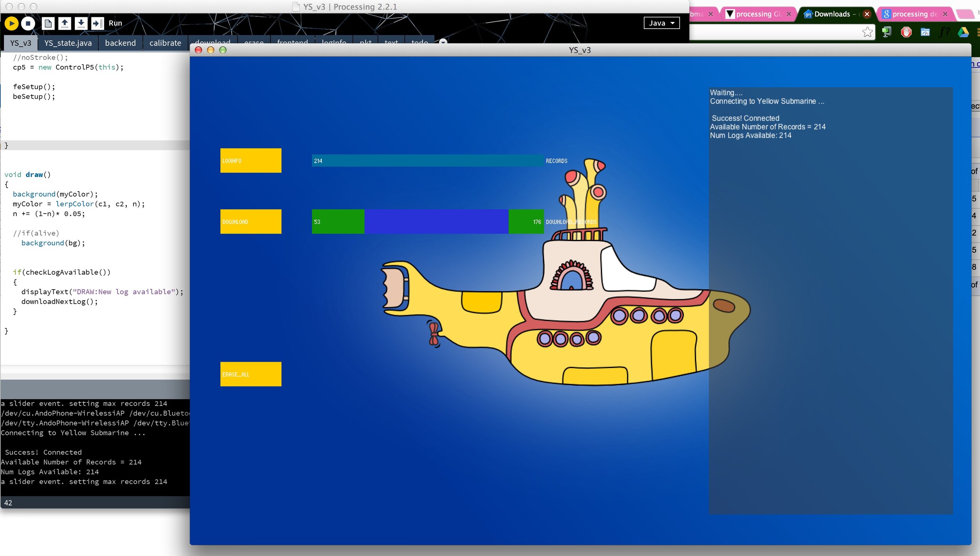Create a new sketch from the toolbar
This screenshot has height=556, width=980.
tap(48, 24)
